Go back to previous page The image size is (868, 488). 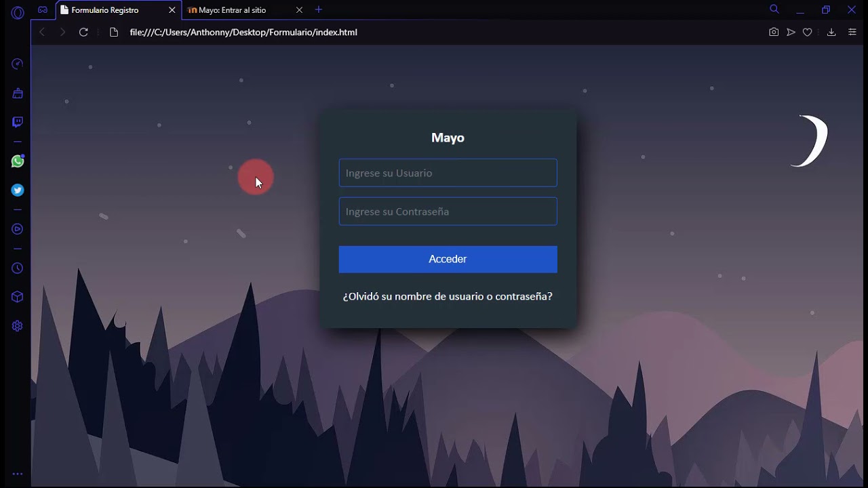click(x=42, y=32)
